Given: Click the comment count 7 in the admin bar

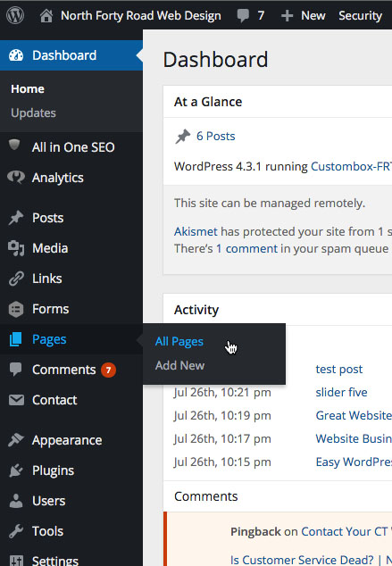Looking at the screenshot, I should tap(261, 16).
